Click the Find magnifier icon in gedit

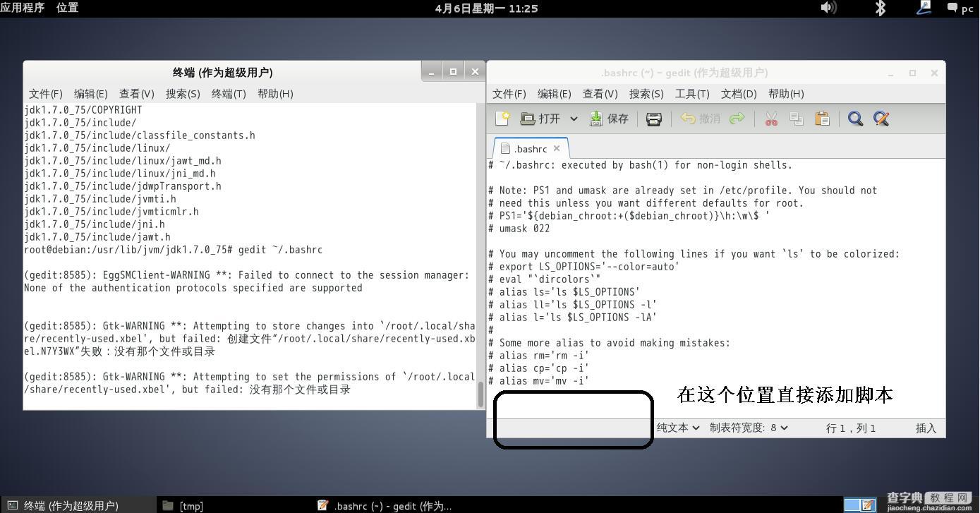[855, 119]
